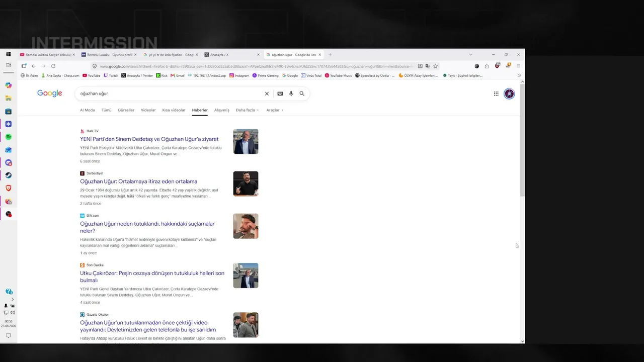Viewport: 644px width, 362px height.
Task: Open the Google account profile avatar
Action: tap(509, 94)
